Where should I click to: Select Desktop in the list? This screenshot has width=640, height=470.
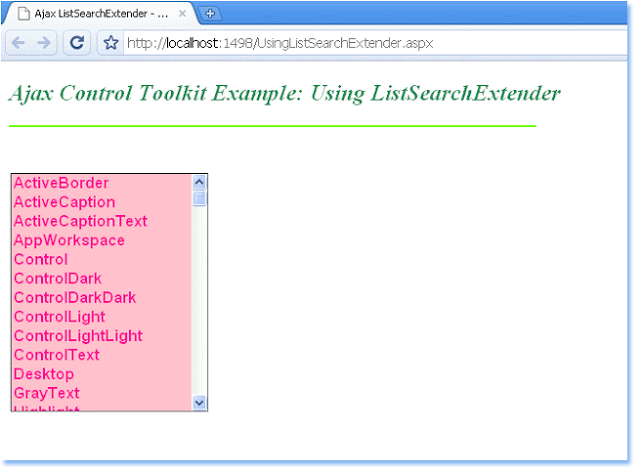pos(102,374)
